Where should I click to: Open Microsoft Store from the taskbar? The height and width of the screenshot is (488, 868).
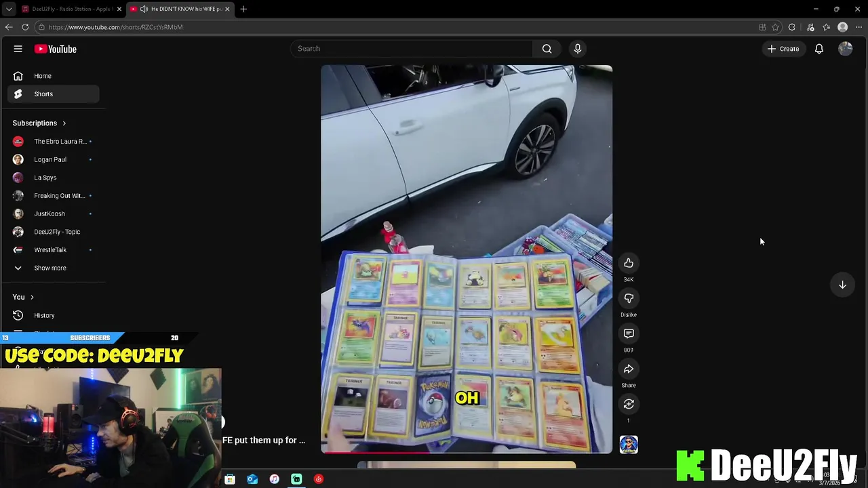tap(230, 479)
